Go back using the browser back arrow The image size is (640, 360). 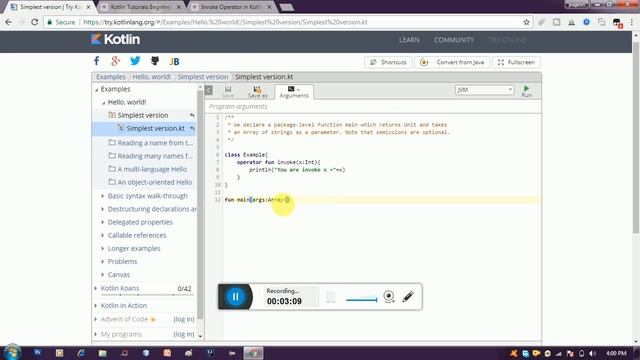tap(9, 22)
